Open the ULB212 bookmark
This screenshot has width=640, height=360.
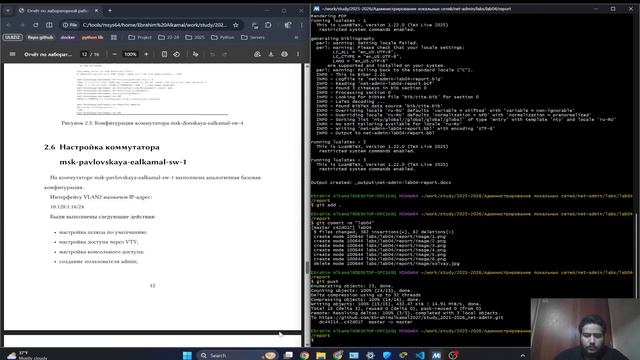tap(13, 37)
